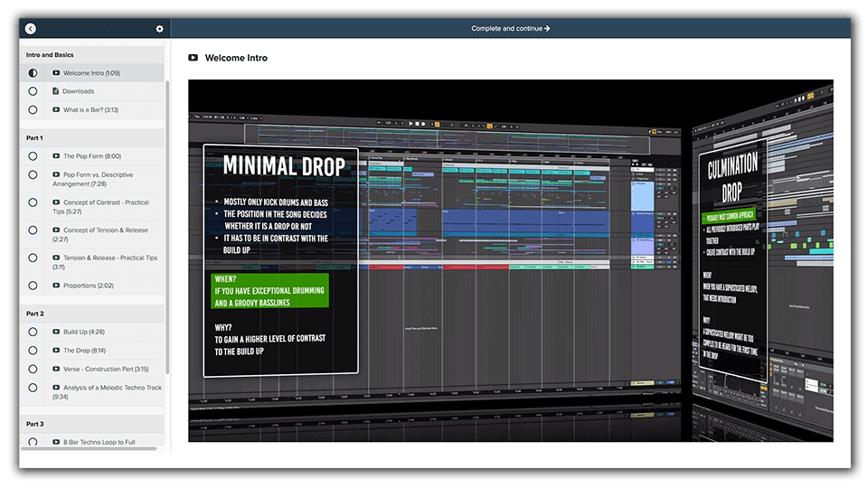Mark What is a Bar? lesson complete
The image size is (868, 488).
[x=33, y=110]
